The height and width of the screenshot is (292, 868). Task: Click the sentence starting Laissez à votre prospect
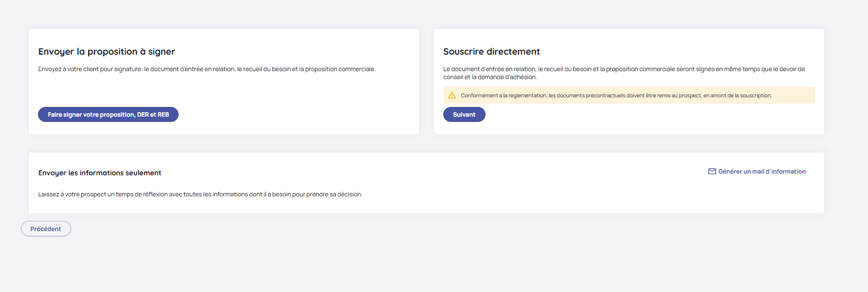tap(200, 194)
